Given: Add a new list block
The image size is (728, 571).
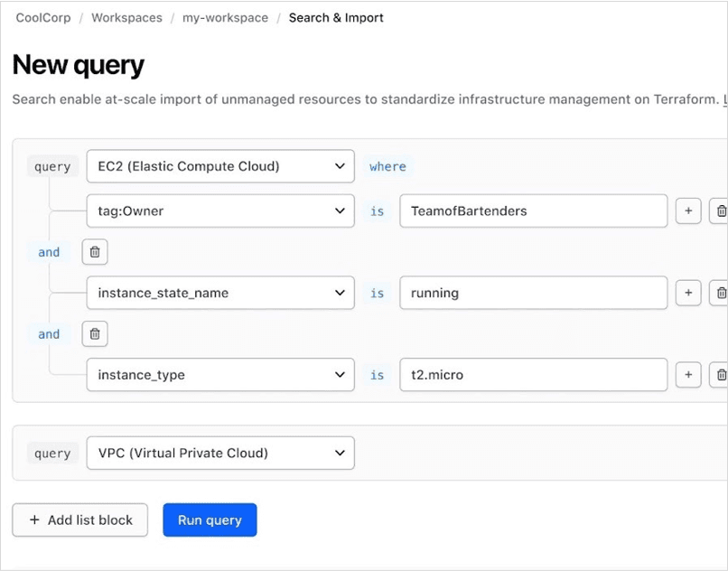Looking at the screenshot, I should click(x=79, y=520).
